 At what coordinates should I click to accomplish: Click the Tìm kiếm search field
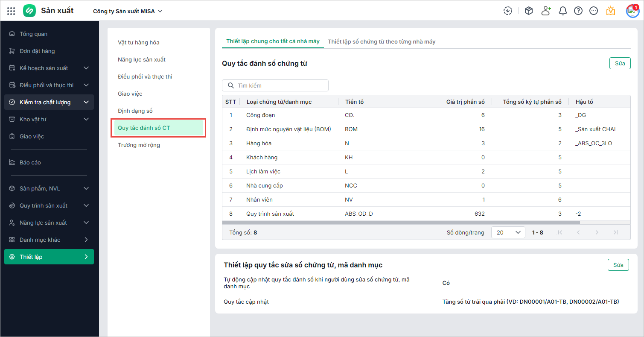275,85
